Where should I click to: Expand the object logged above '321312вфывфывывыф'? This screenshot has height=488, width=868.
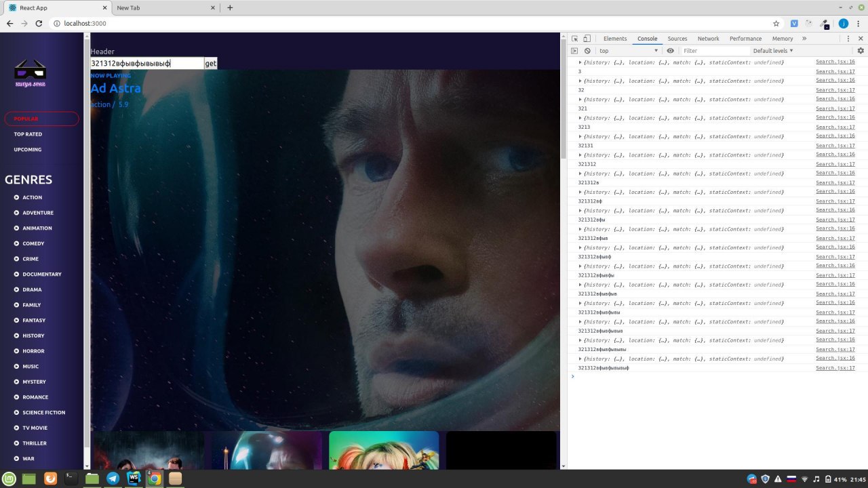(580, 359)
